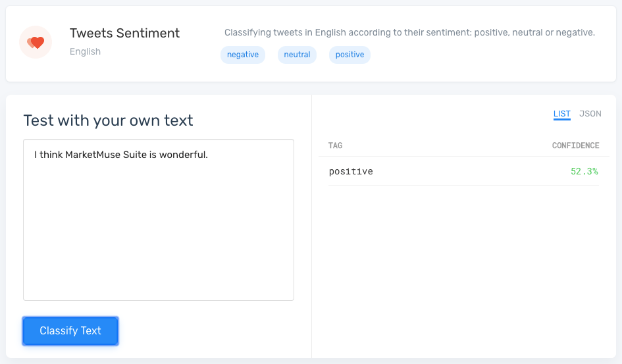Image resolution: width=622 pixels, height=364 pixels.
Task: Switch to the LIST view tab
Action: (561, 114)
